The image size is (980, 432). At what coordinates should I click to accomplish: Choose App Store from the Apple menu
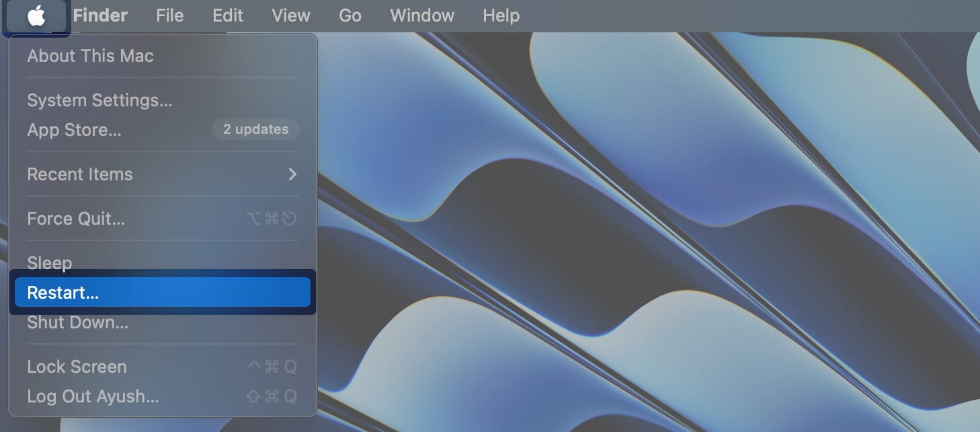pyautogui.click(x=74, y=130)
